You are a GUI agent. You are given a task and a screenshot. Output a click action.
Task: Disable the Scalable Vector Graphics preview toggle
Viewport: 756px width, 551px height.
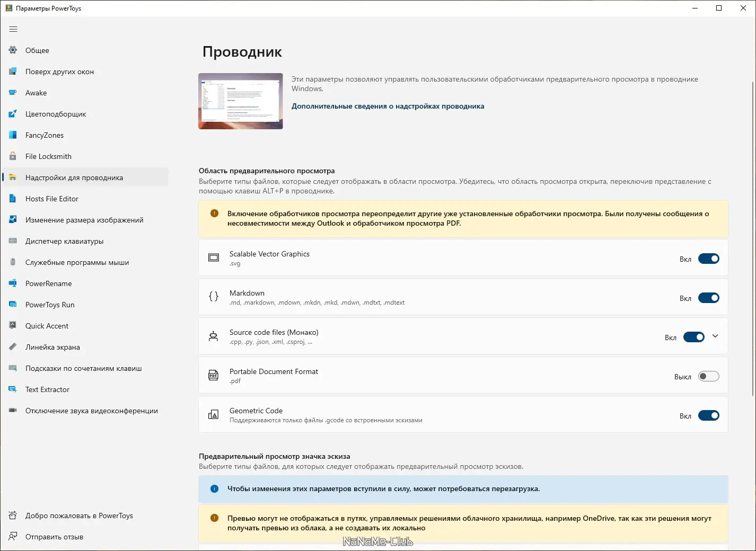click(x=709, y=259)
